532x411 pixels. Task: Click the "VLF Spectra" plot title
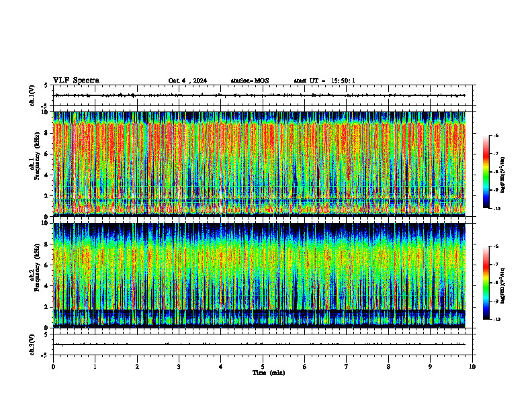tap(76, 81)
